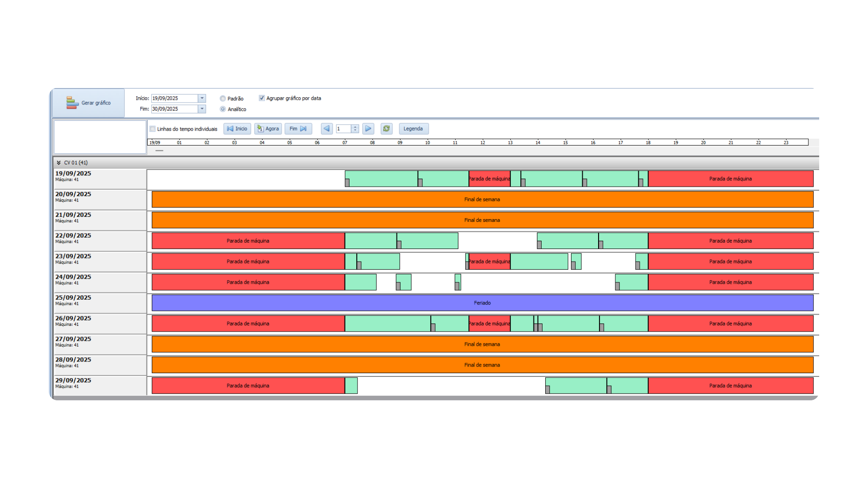Jump to timeline end with Fim

(x=298, y=129)
